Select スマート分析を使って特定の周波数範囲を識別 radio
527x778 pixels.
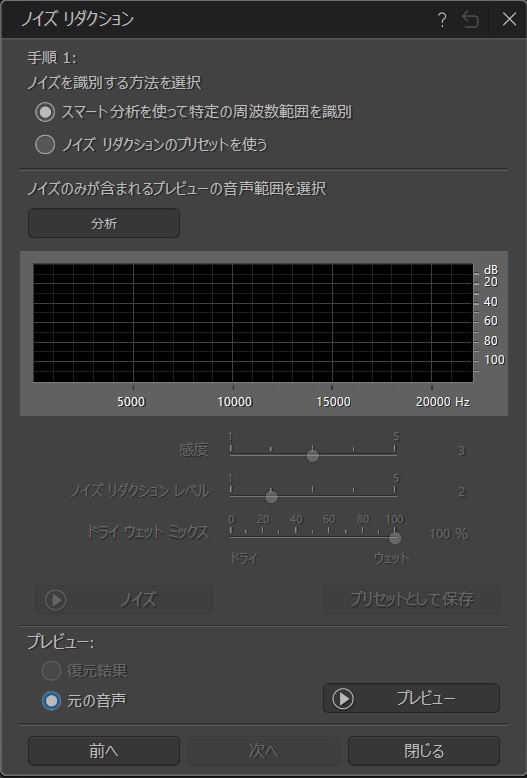45,113
